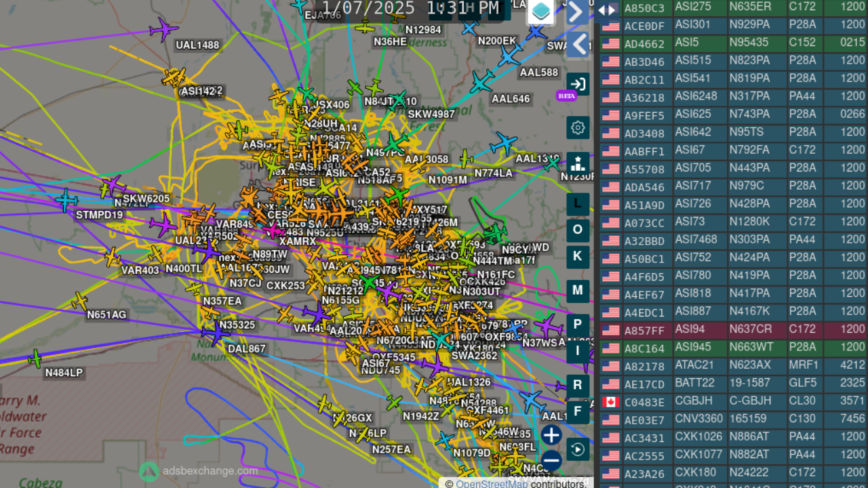Select the N651AG aircraft icon

click(x=80, y=301)
